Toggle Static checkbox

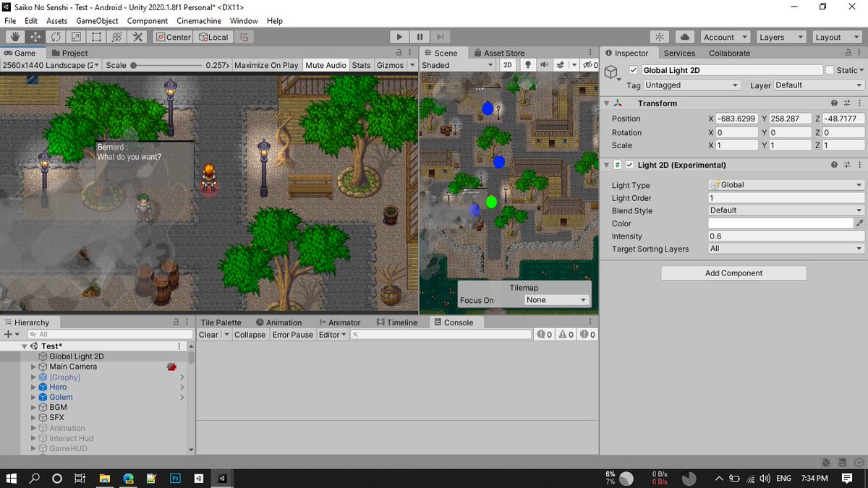(x=830, y=70)
